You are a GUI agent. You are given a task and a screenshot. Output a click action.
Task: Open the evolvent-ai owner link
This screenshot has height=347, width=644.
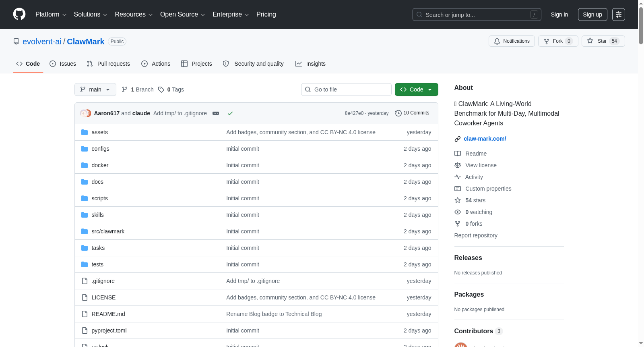tap(42, 42)
